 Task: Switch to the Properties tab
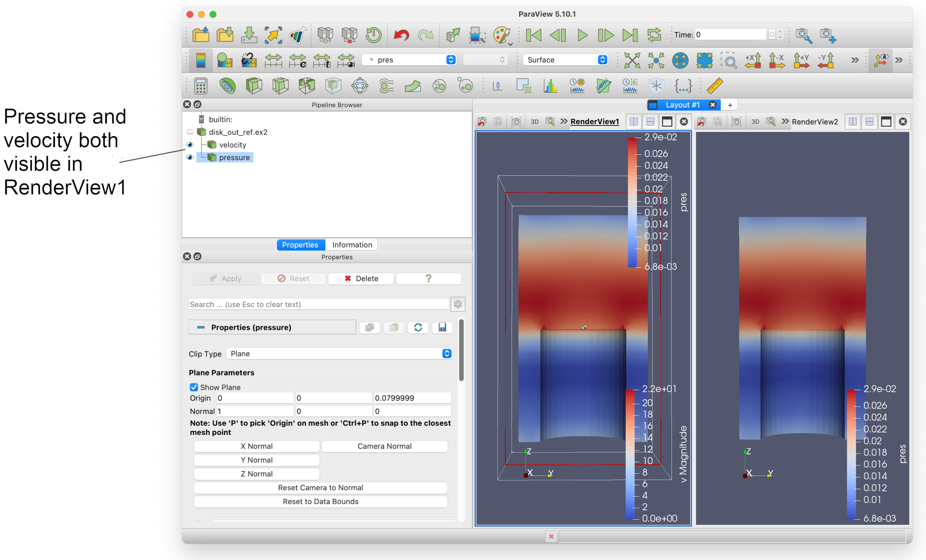pos(300,244)
